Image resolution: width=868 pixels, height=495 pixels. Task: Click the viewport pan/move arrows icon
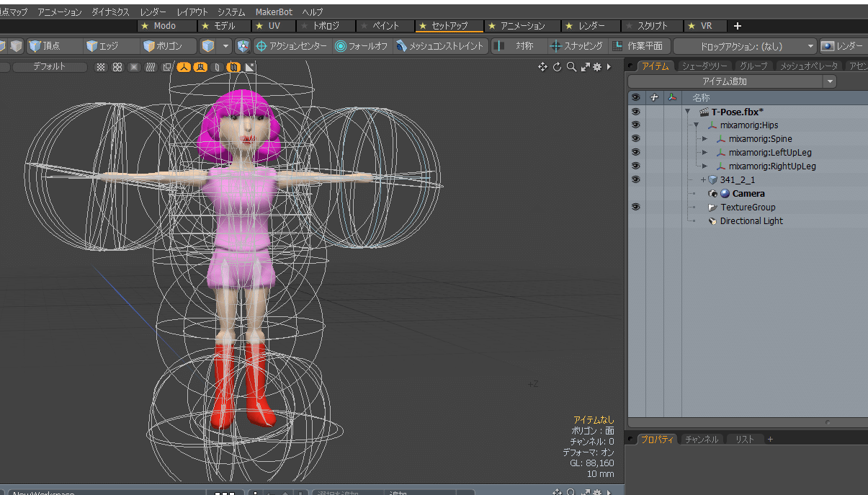point(542,67)
